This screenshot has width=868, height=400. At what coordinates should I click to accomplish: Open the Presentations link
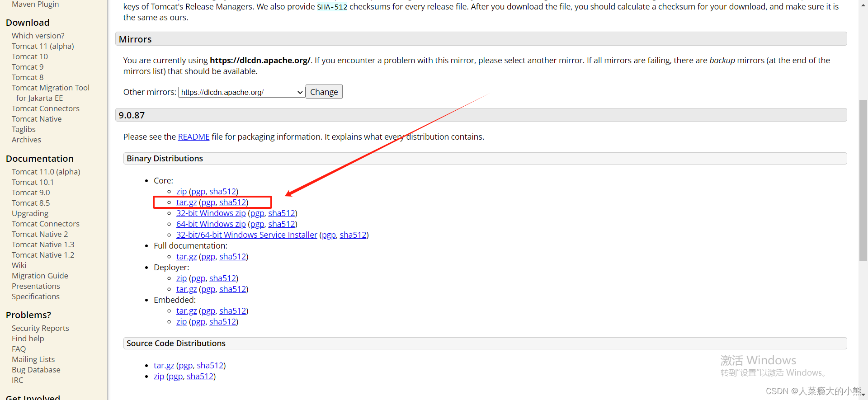click(x=36, y=286)
